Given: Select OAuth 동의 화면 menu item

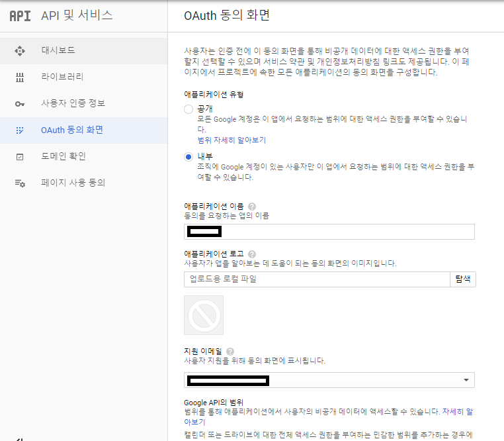Looking at the screenshot, I should 83,130.
